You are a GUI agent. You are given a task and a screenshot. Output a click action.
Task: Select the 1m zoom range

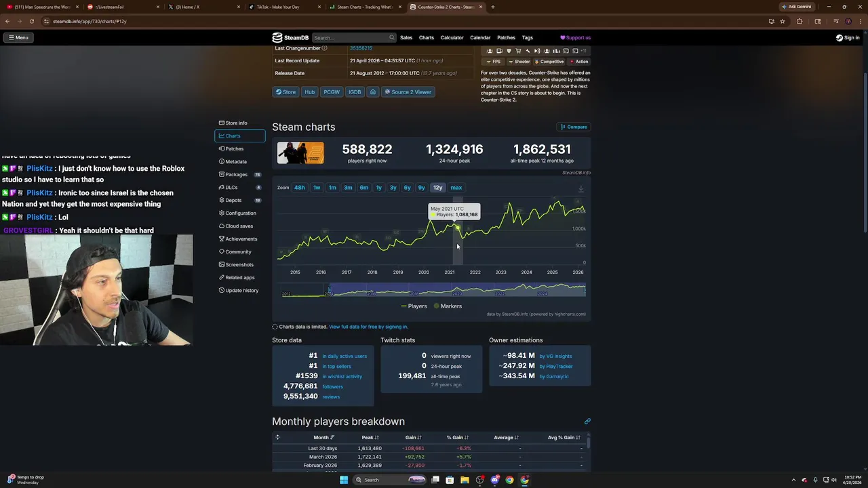point(332,188)
